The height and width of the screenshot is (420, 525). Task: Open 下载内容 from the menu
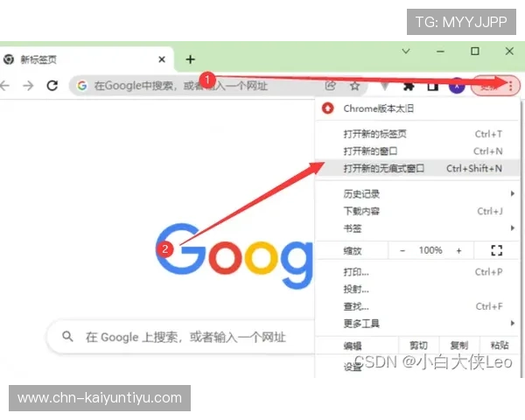(416, 211)
